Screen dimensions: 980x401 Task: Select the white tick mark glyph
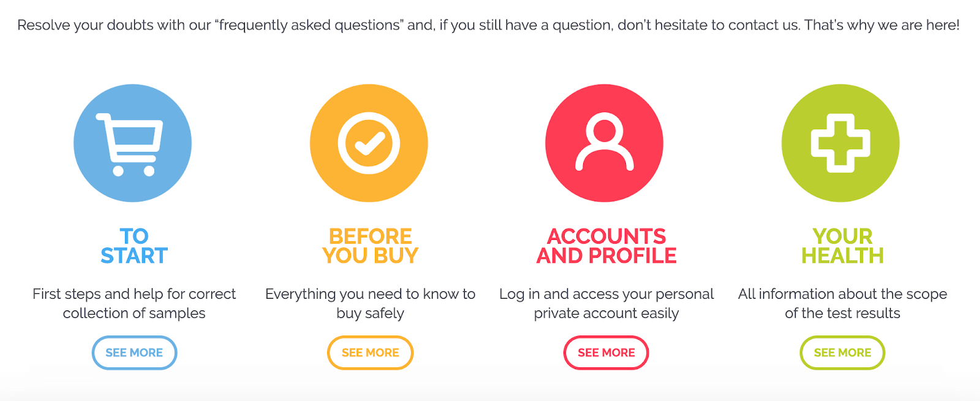pyautogui.click(x=370, y=144)
